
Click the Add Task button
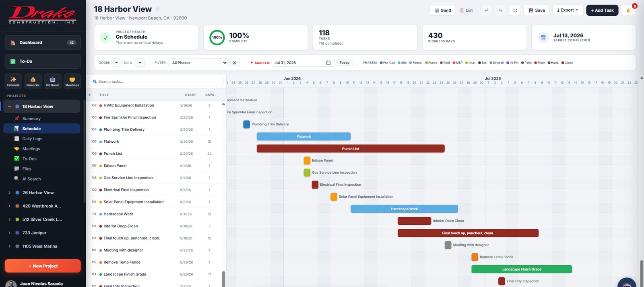click(x=602, y=10)
